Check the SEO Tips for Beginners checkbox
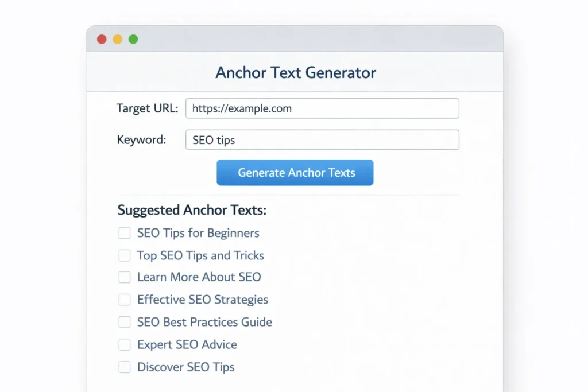The width and height of the screenshot is (588, 392). click(125, 233)
